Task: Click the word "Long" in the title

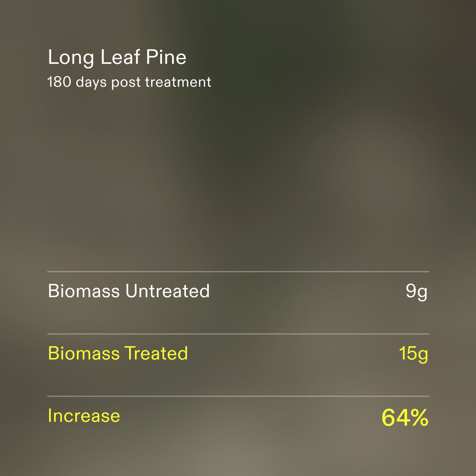Action: (71, 58)
